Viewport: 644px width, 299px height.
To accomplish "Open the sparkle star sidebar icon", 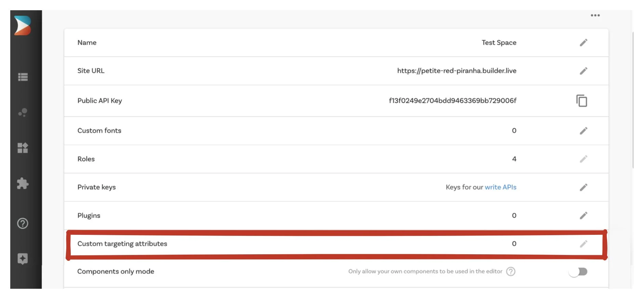I will click(23, 259).
